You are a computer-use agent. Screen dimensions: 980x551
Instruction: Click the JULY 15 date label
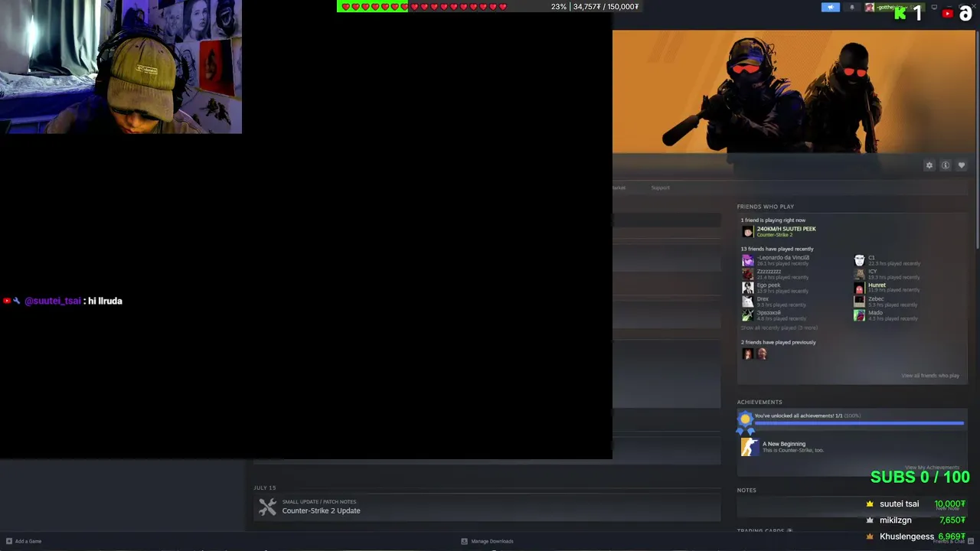[265, 487]
